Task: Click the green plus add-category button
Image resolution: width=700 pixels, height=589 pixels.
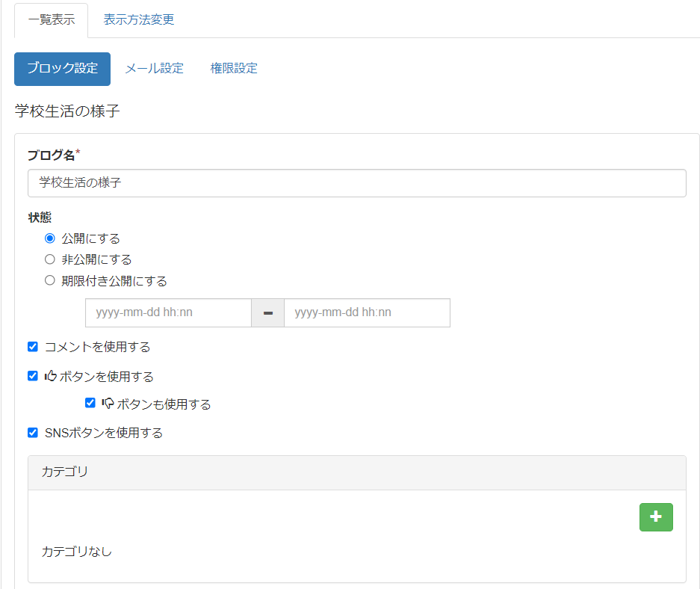Action: coord(656,517)
